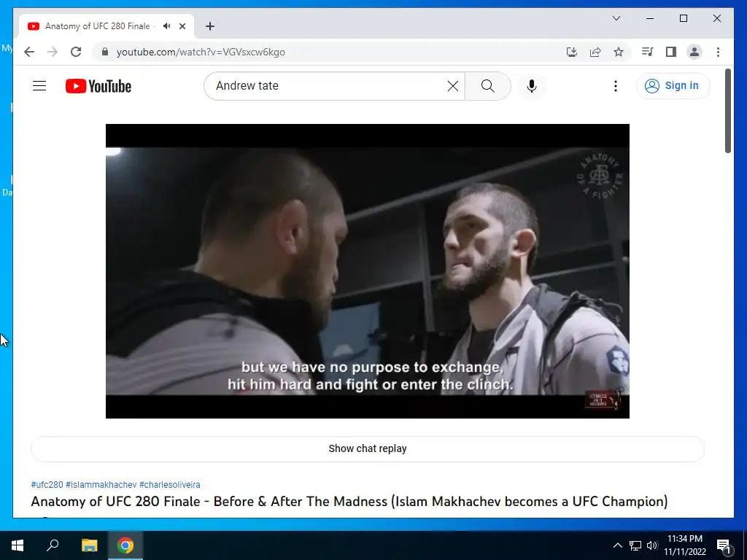The image size is (747, 560).
Task: Go forward in browser history
Action: click(x=53, y=52)
